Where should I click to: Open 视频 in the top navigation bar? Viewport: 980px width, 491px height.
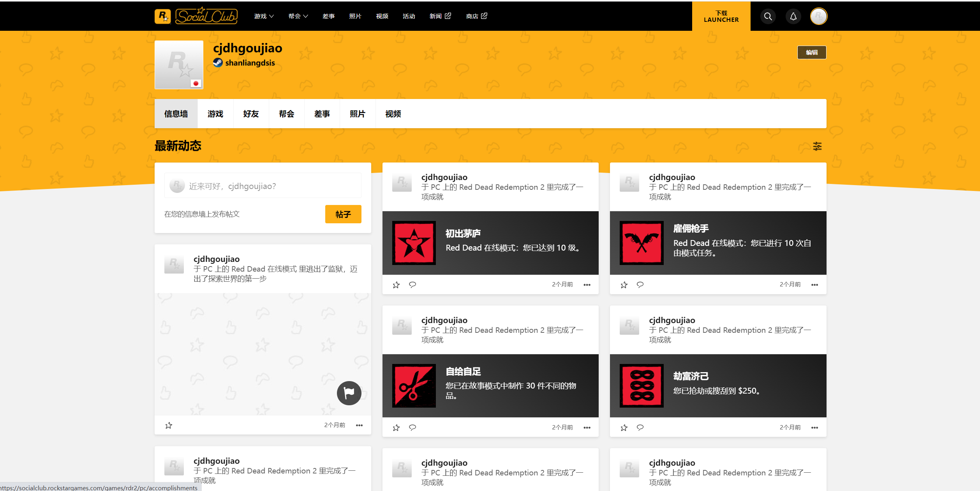pos(382,16)
